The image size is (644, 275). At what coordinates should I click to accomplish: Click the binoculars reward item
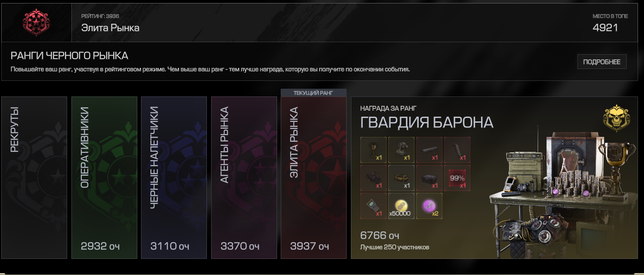click(373, 178)
